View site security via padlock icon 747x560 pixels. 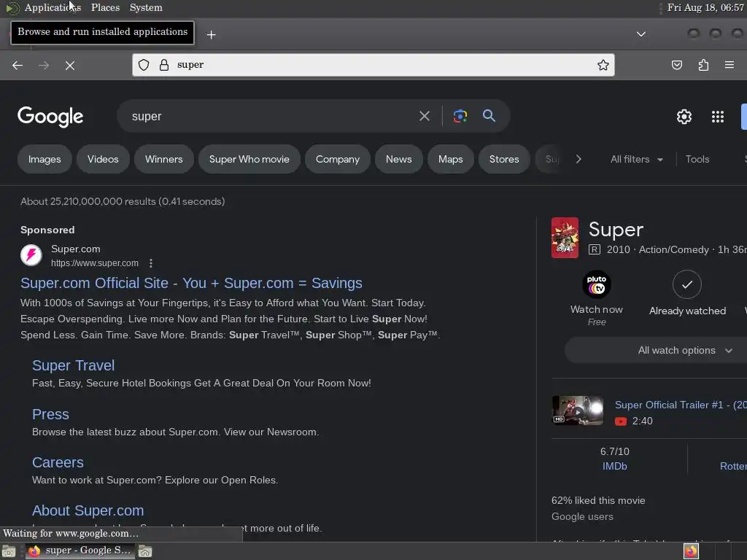(x=164, y=65)
